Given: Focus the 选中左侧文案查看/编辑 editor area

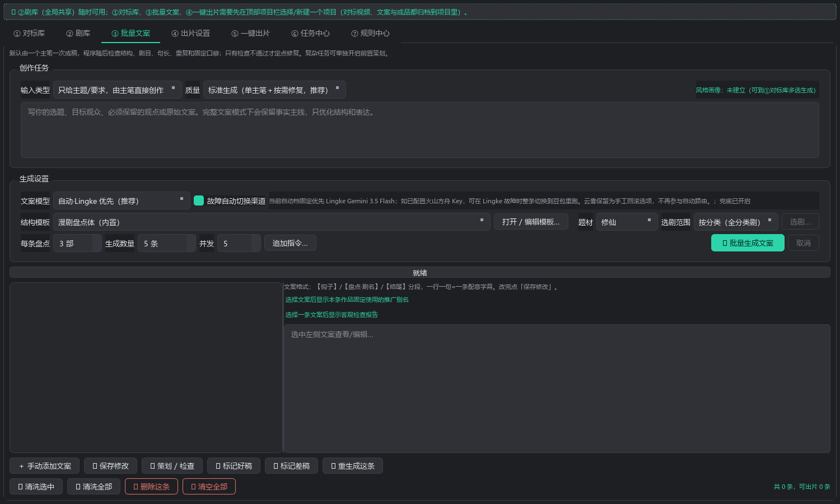Looking at the screenshot, I should 557,389.
